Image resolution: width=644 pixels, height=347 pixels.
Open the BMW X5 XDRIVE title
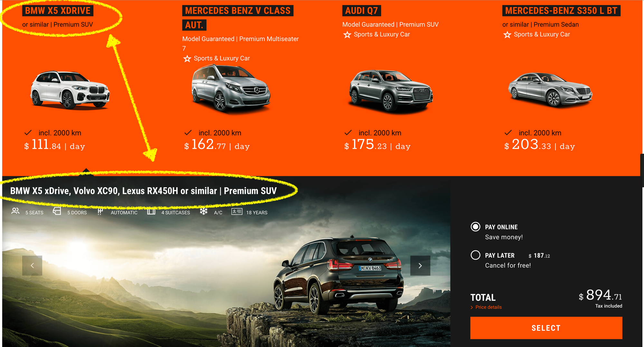[58, 11]
